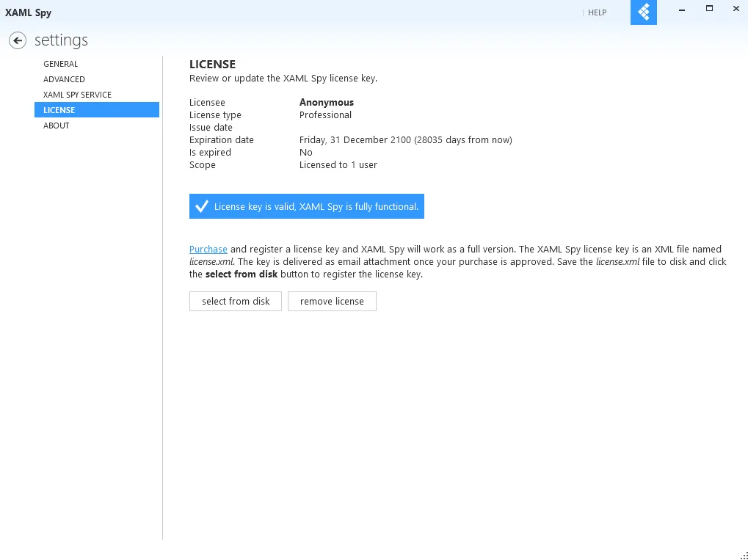This screenshot has width=748, height=560.
Task: Select the LICENSE settings section
Action: 97,109
